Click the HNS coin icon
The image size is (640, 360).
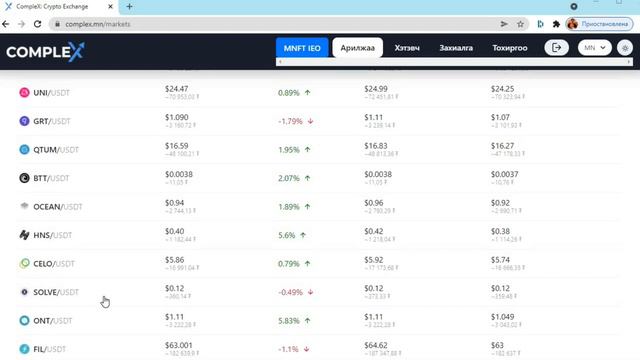click(24, 235)
